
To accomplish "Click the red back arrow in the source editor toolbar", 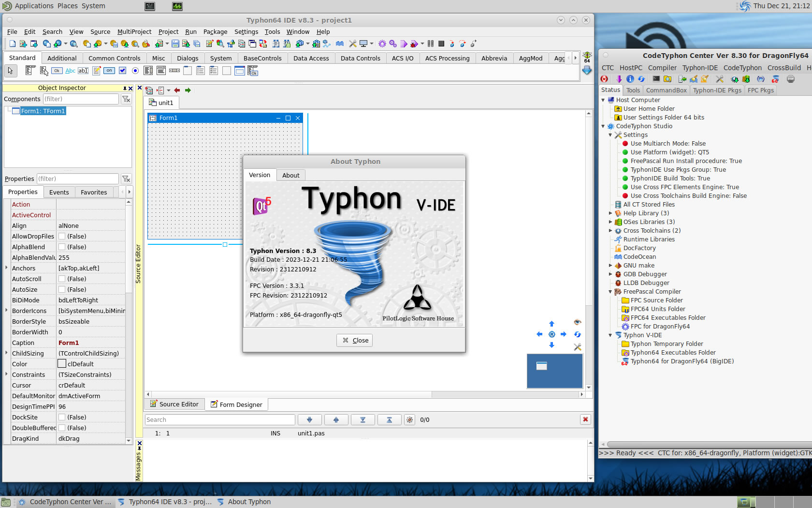I will coord(177,90).
